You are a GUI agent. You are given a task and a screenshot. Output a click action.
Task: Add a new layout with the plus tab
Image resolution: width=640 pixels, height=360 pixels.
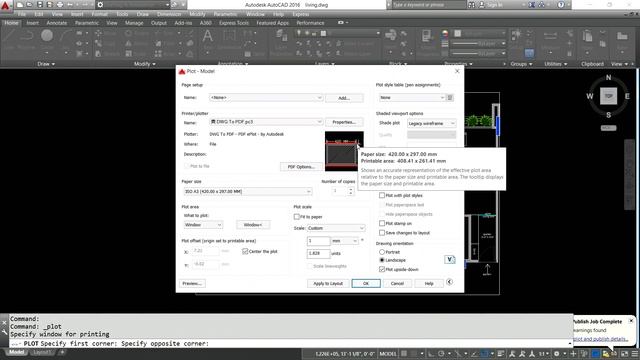click(62, 352)
